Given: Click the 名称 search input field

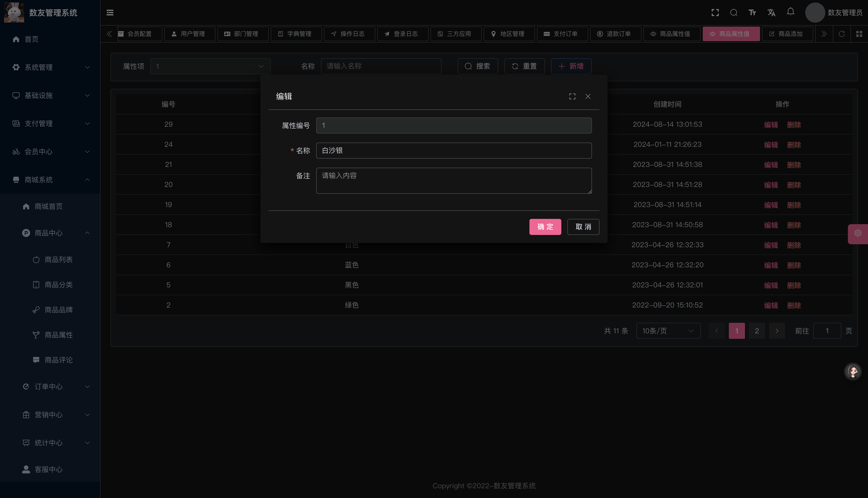Looking at the screenshot, I should point(381,66).
